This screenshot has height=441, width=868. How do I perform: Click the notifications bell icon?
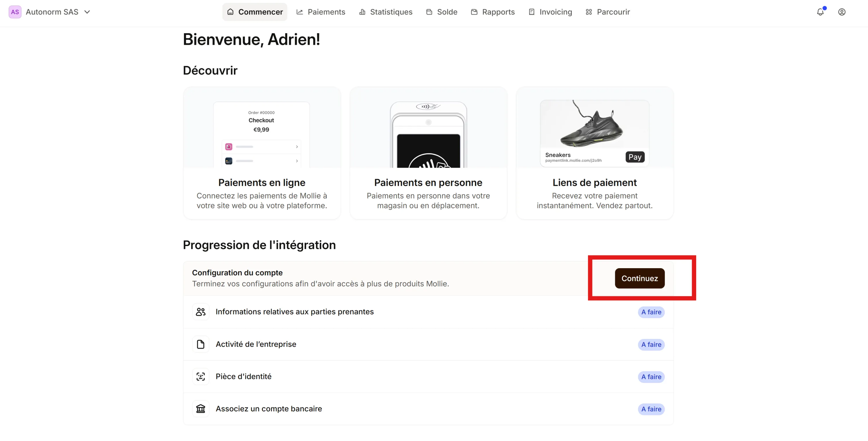tap(820, 12)
